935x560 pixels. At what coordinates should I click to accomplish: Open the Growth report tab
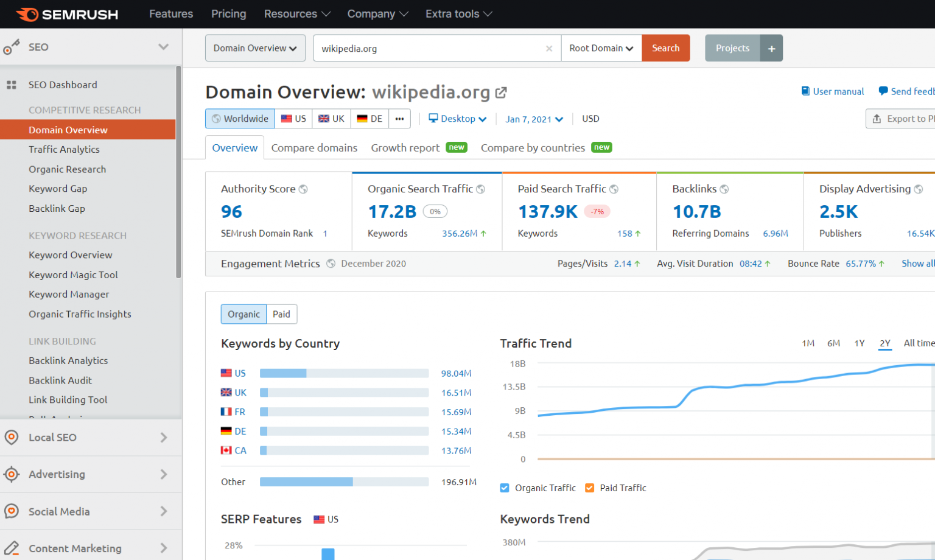click(405, 147)
